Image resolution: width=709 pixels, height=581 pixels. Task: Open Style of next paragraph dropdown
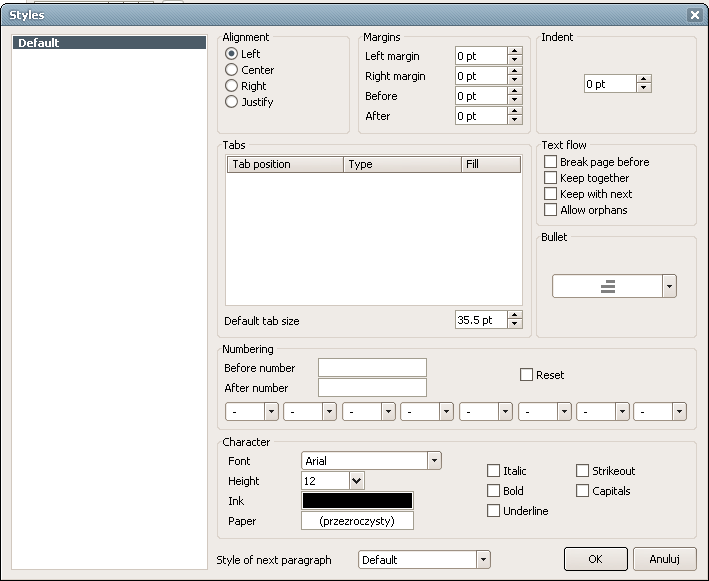tap(483, 560)
